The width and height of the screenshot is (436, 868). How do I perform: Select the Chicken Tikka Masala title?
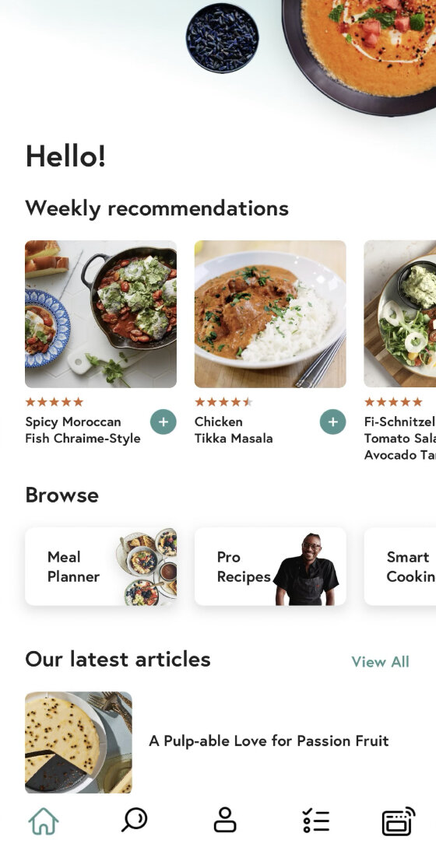[x=234, y=430]
